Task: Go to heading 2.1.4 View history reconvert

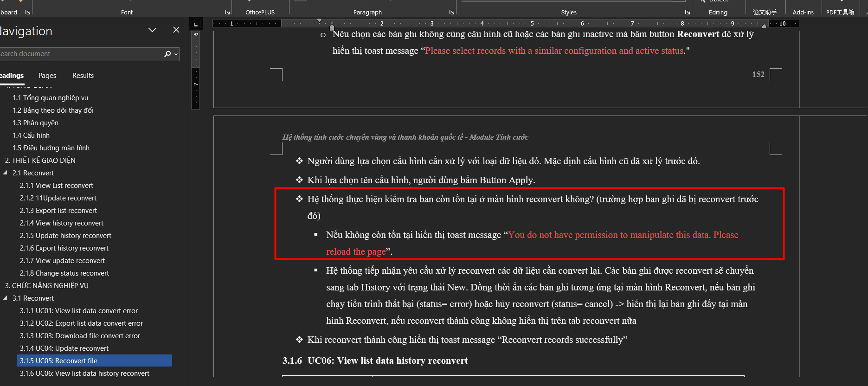Action: click(x=62, y=223)
